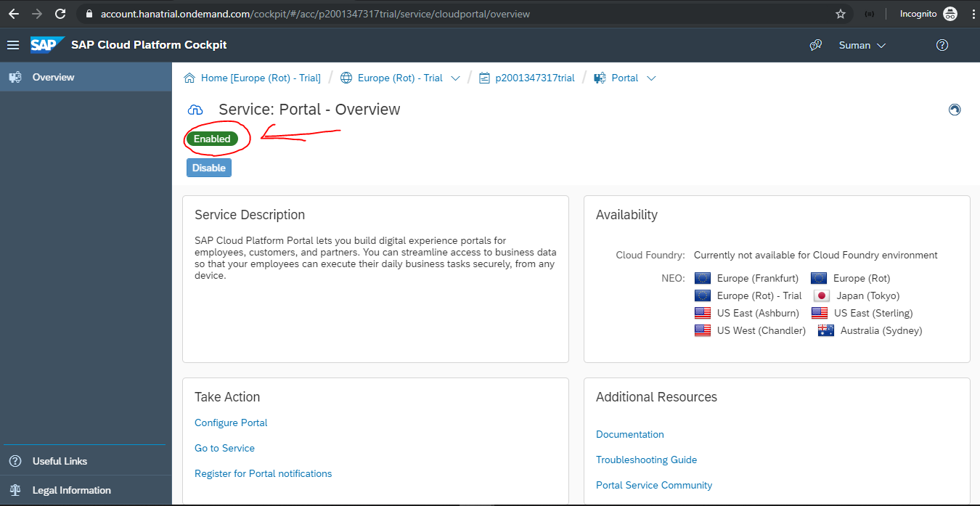Click the Service Description heading
The height and width of the screenshot is (506, 980).
click(250, 215)
